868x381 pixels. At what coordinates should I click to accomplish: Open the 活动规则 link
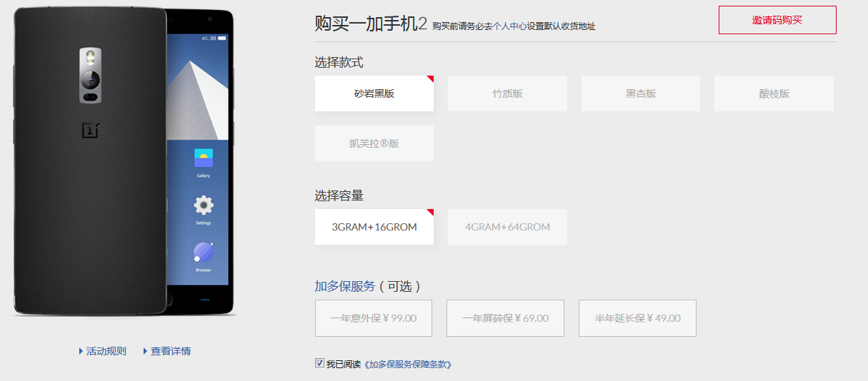(x=106, y=351)
